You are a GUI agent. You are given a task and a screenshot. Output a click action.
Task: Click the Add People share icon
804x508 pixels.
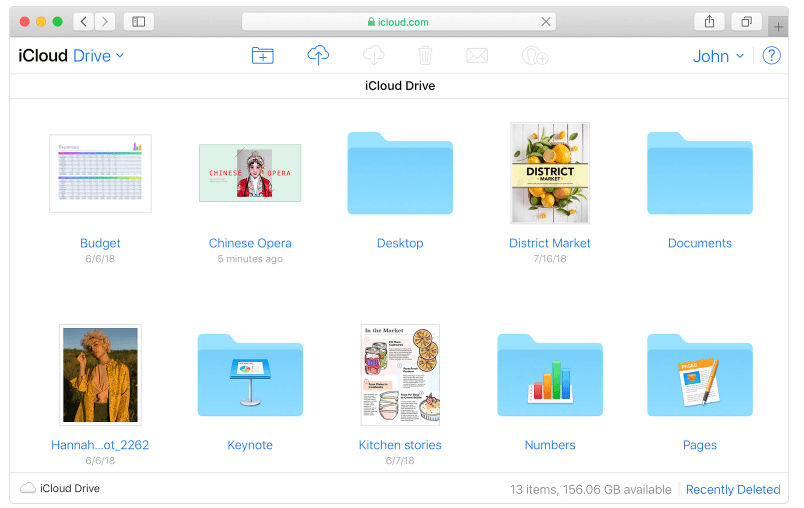[x=535, y=55]
